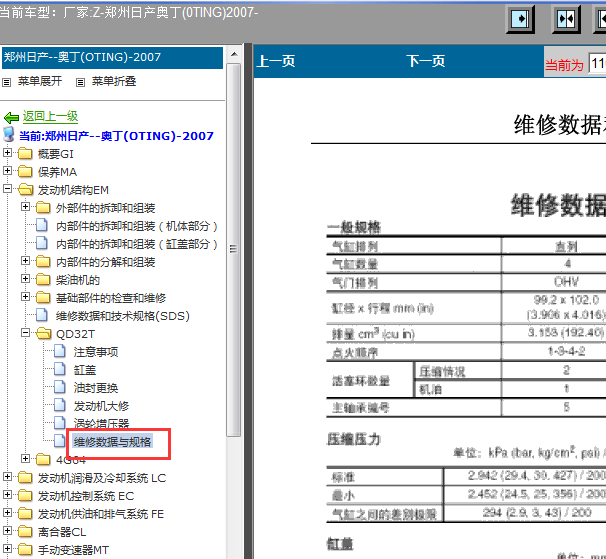Click folder icon for 内部件的分解和组装
This screenshot has width=606, height=559.
(x=43, y=262)
